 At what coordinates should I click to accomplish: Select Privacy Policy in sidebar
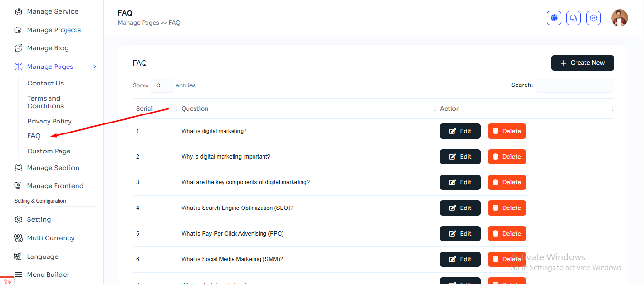pos(49,121)
